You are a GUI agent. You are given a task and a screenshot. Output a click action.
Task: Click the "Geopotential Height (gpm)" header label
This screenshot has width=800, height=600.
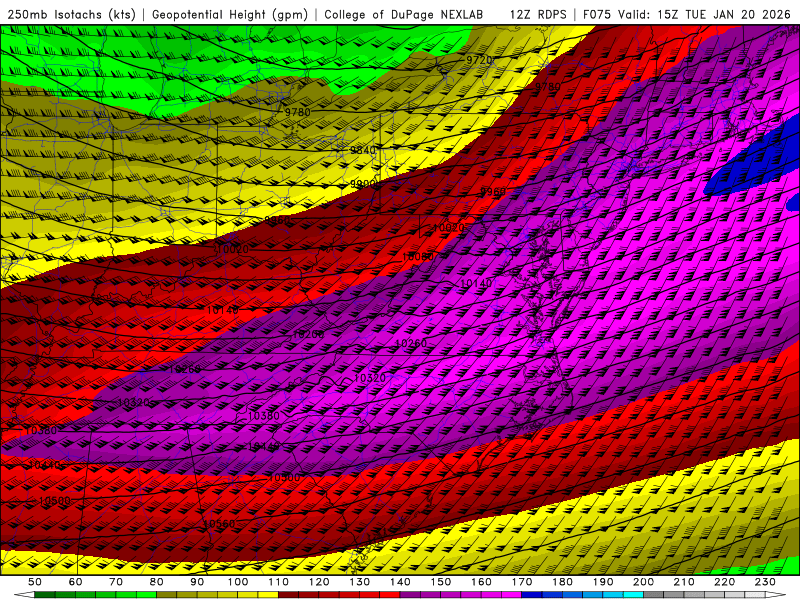point(230,15)
